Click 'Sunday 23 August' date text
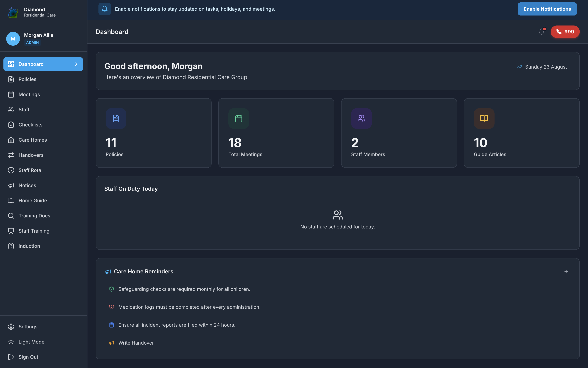588x368 pixels. pos(546,67)
